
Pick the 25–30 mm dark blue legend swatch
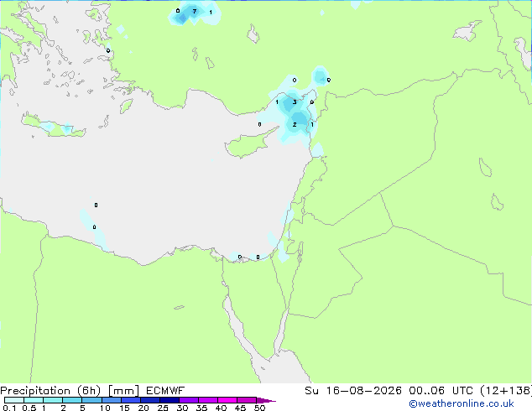[x=170, y=400]
